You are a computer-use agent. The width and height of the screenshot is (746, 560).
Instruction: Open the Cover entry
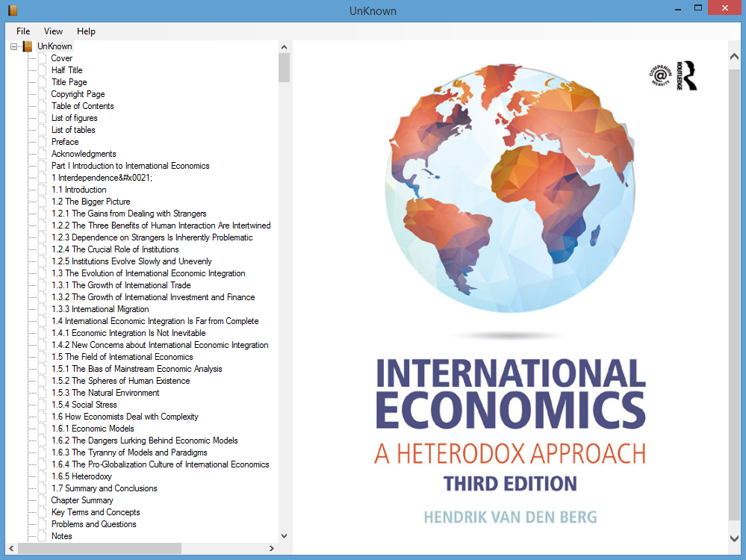coord(62,58)
